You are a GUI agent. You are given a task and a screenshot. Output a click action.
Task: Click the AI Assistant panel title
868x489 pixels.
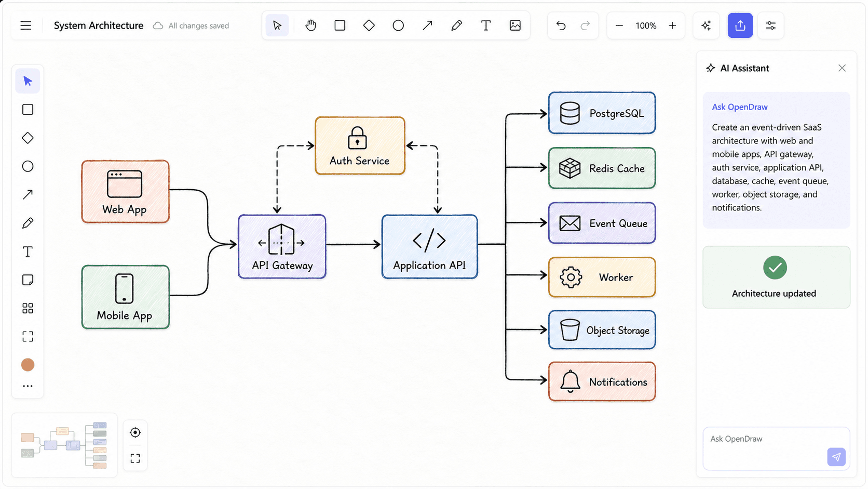coord(744,68)
